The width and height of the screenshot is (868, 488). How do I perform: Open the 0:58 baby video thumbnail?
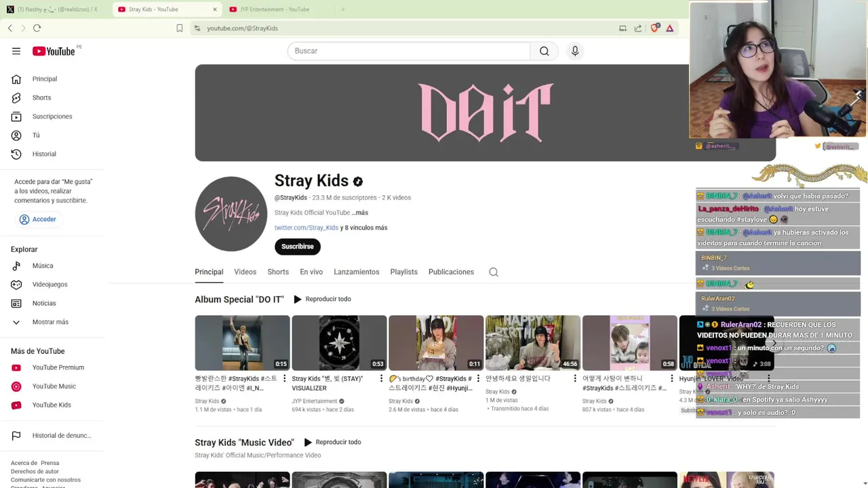[630, 342]
